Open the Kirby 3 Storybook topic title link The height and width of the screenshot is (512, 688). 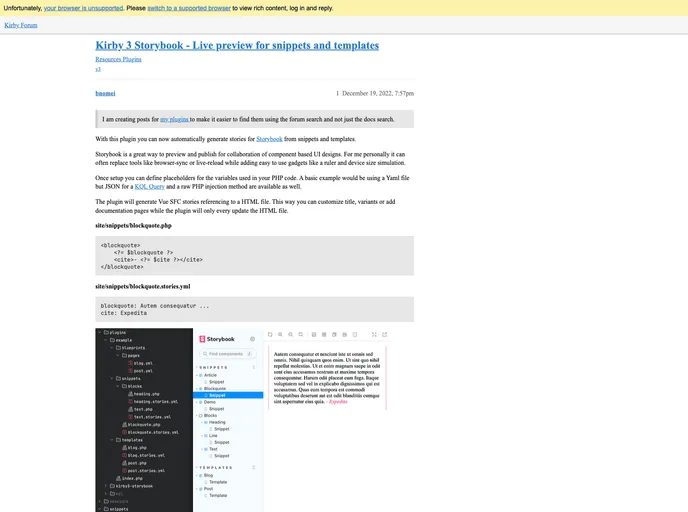237,45
